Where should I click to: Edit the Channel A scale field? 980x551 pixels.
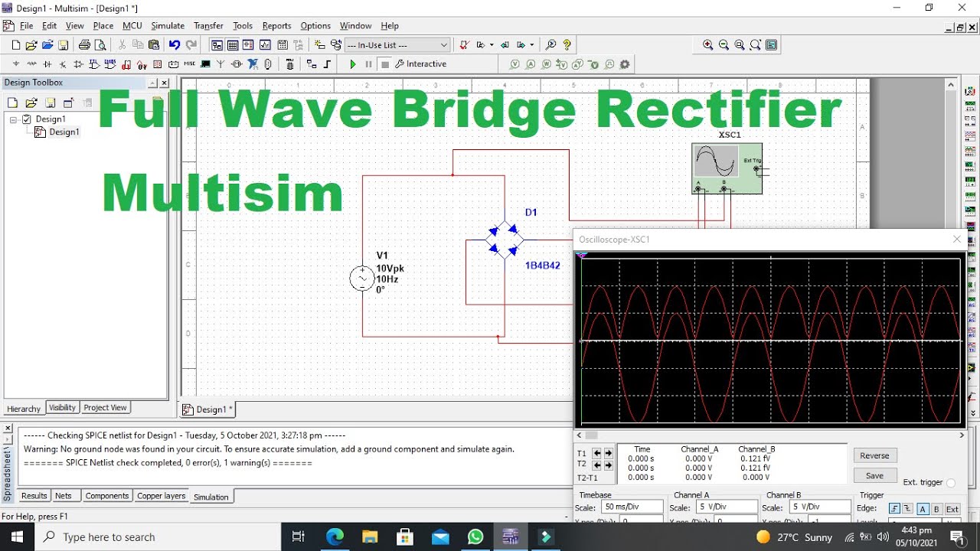[x=727, y=507]
